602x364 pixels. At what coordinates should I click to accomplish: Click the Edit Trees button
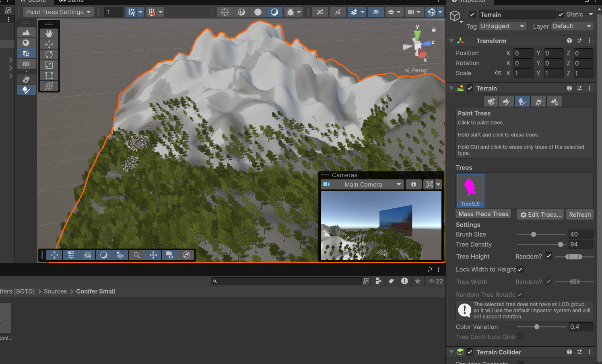[540, 214]
